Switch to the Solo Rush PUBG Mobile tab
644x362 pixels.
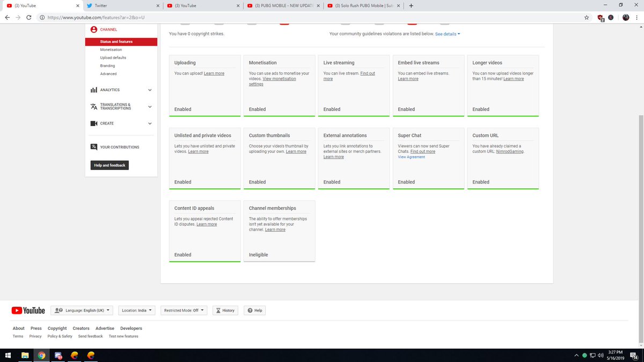[x=364, y=6]
